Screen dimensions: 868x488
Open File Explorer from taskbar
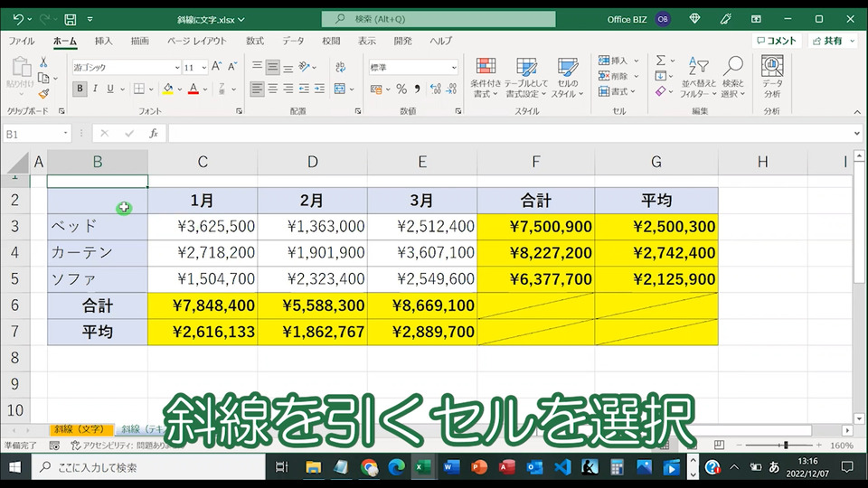[314, 467]
